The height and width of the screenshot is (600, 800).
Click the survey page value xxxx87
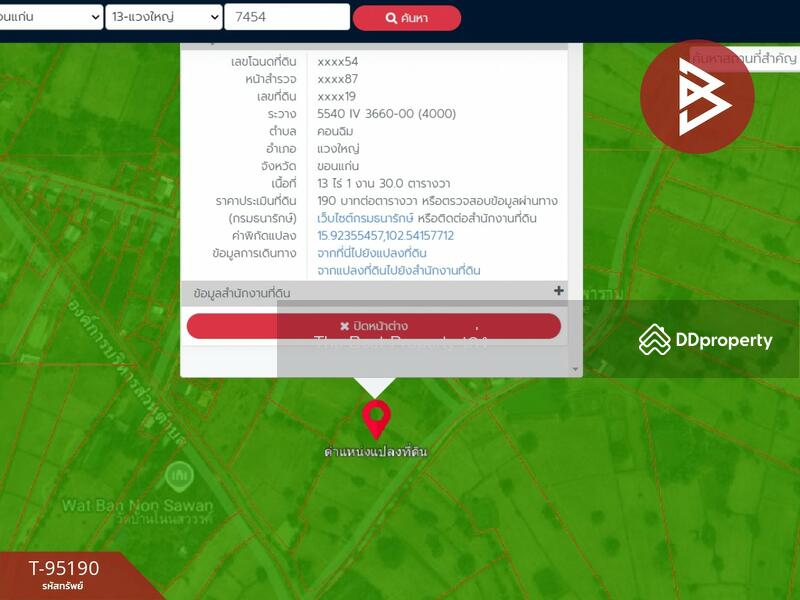tap(337, 79)
